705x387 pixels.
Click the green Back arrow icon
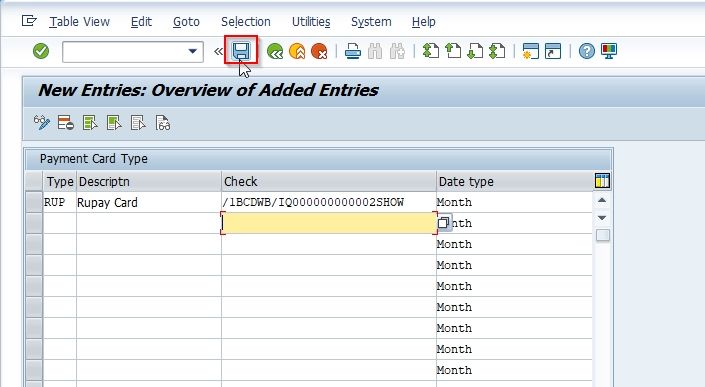(275, 51)
